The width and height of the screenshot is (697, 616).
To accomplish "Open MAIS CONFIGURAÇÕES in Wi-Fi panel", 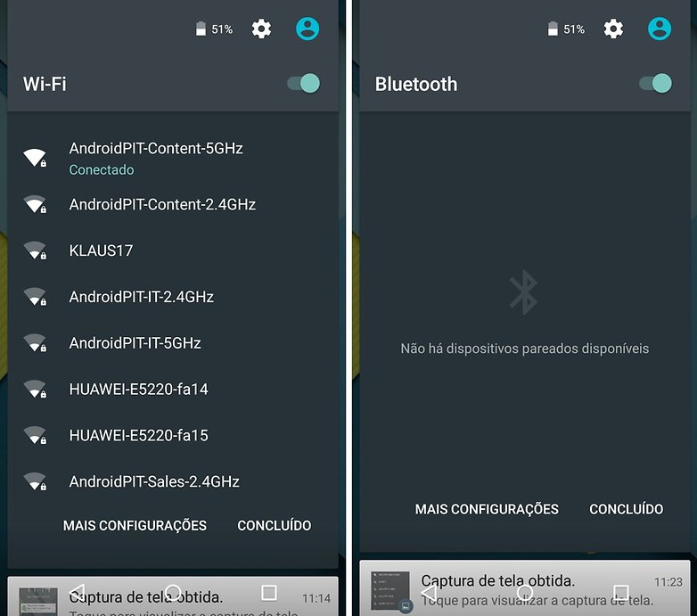I will 135,525.
